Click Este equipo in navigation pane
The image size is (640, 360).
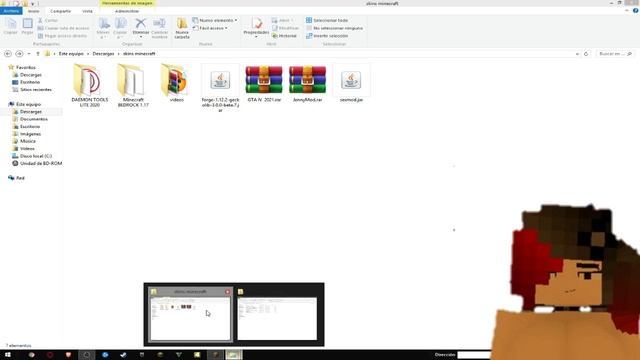click(28, 104)
